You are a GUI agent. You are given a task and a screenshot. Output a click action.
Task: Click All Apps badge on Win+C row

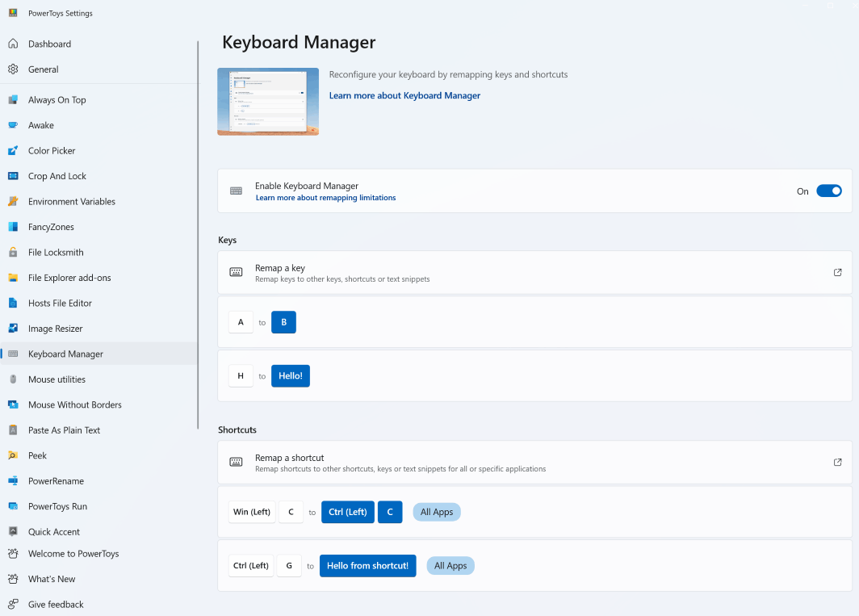click(x=437, y=512)
